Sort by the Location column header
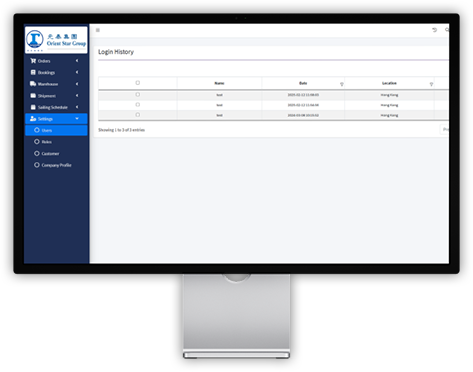The height and width of the screenshot is (372, 473). pyautogui.click(x=389, y=83)
